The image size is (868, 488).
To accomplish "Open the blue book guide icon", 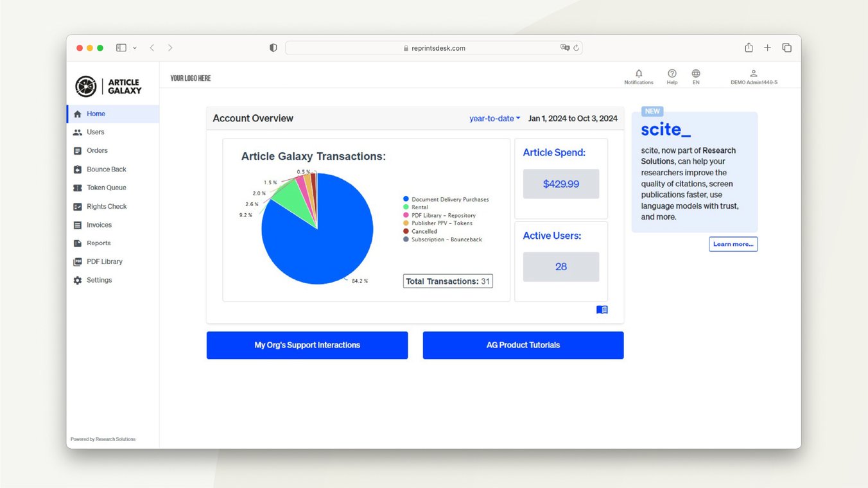I will pyautogui.click(x=602, y=310).
